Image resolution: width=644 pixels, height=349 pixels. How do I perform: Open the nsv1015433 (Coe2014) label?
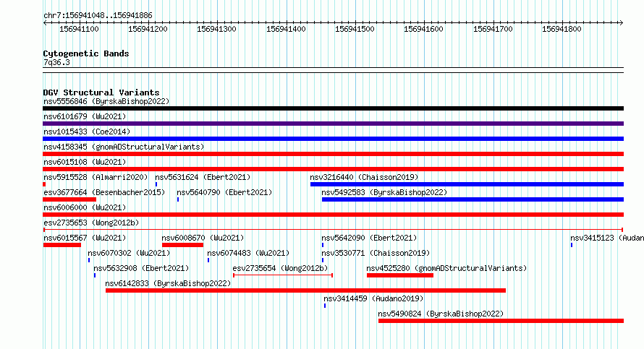tap(87, 132)
